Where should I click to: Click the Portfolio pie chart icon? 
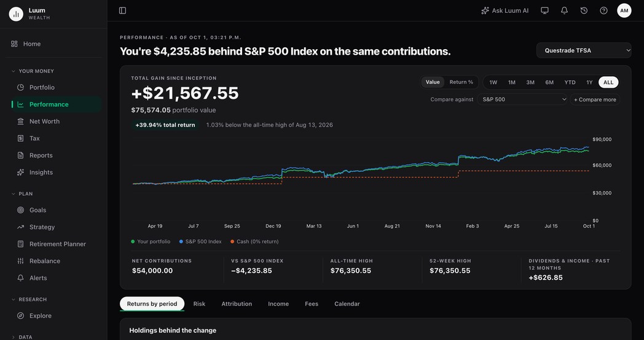[20, 87]
